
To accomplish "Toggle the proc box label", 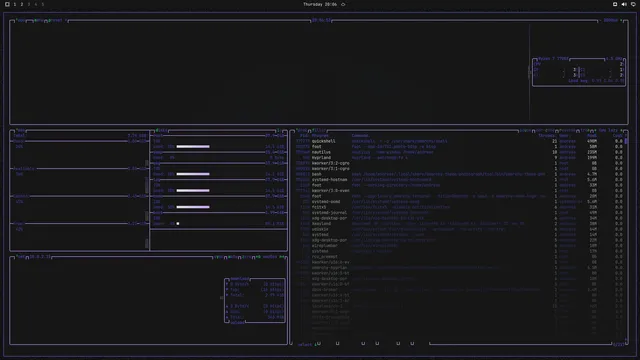I will (302, 131).
